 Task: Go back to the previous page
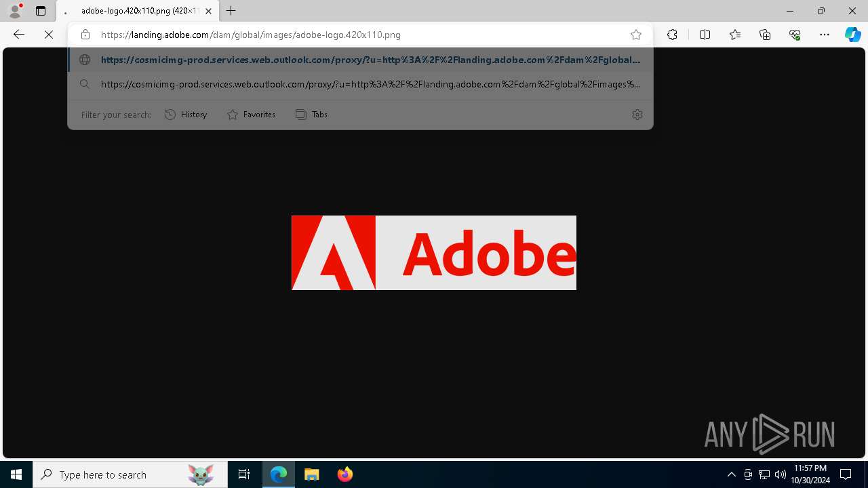(x=19, y=35)
